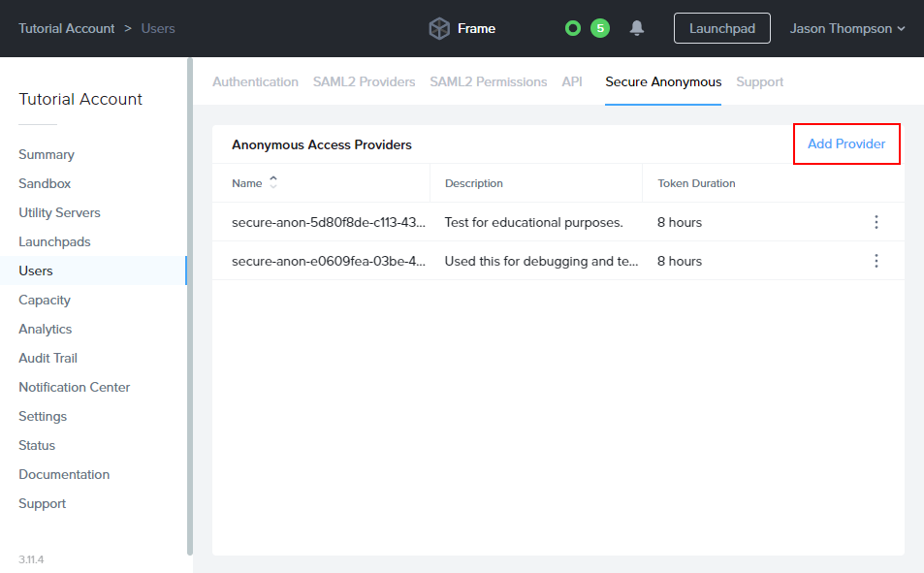Select the API tab

point(572,81)
